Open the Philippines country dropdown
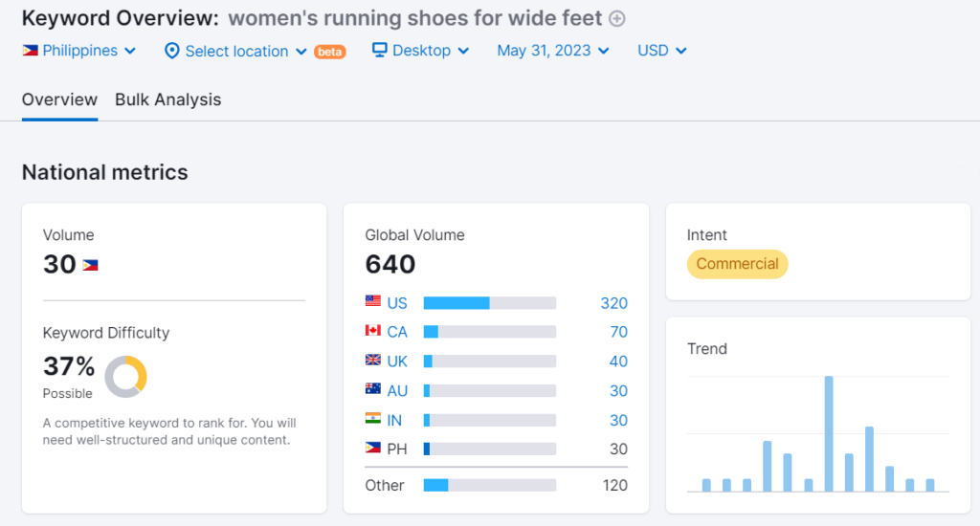The image size is (980, 526). point(79,51)
